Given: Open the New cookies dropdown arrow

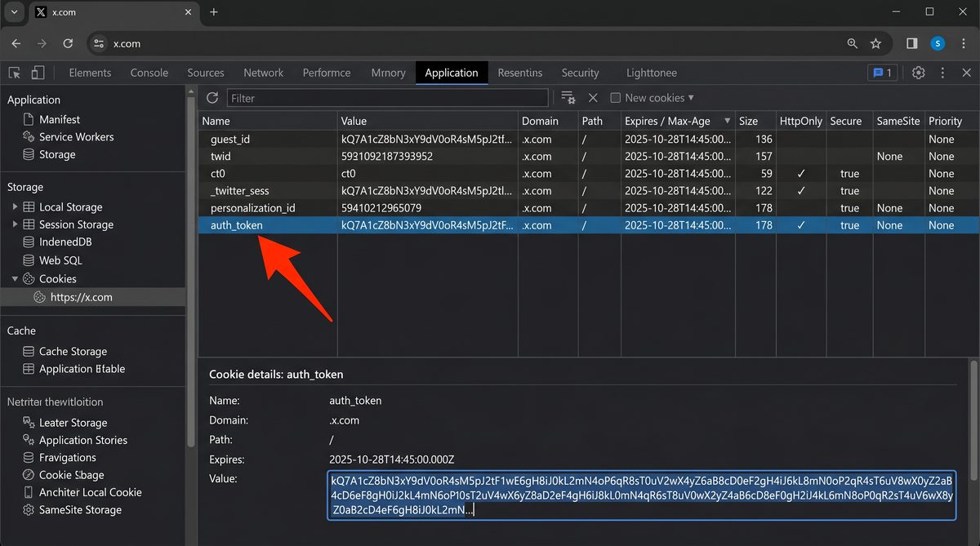Looking at the screenshot, I should [691, 98].
